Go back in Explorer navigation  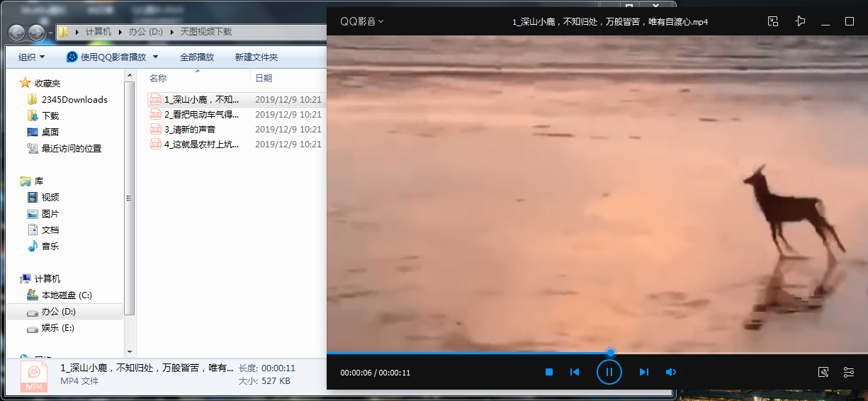18,32
